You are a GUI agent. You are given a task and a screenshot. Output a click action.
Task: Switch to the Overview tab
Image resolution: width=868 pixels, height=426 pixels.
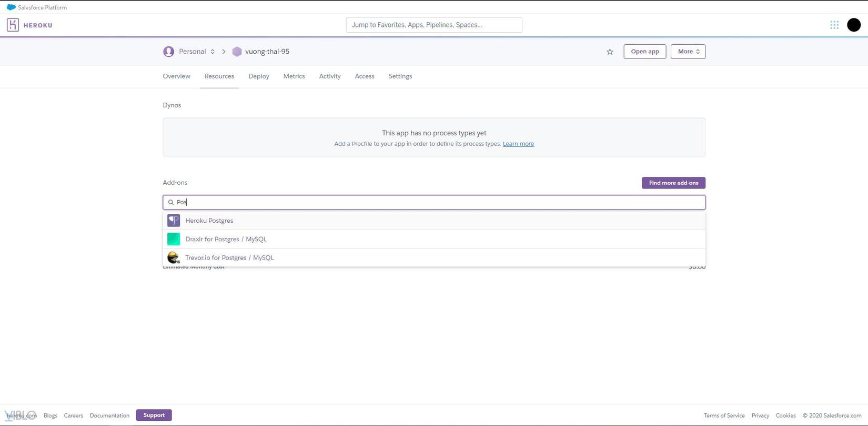pos(176,76)
